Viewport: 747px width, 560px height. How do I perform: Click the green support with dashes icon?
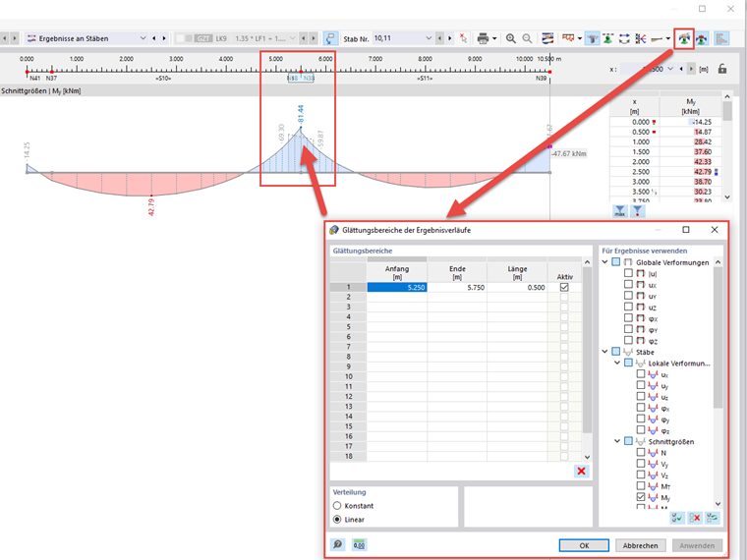click(607, 38)
